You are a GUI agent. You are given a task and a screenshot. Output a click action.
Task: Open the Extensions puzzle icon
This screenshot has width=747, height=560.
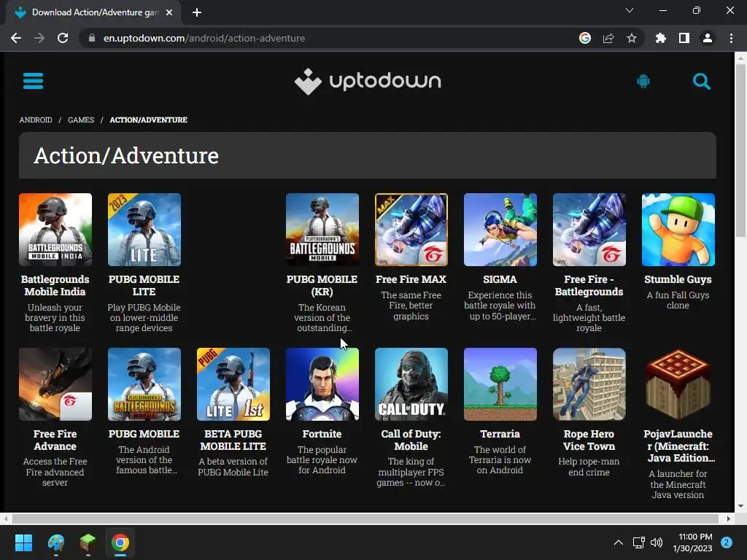661,38
